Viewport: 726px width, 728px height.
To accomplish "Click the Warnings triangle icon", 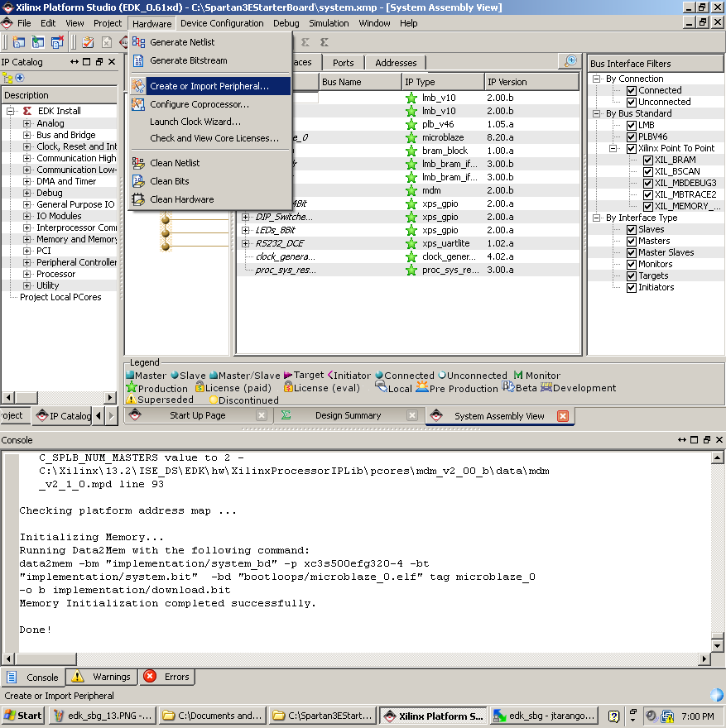I will tap(78, 677).
